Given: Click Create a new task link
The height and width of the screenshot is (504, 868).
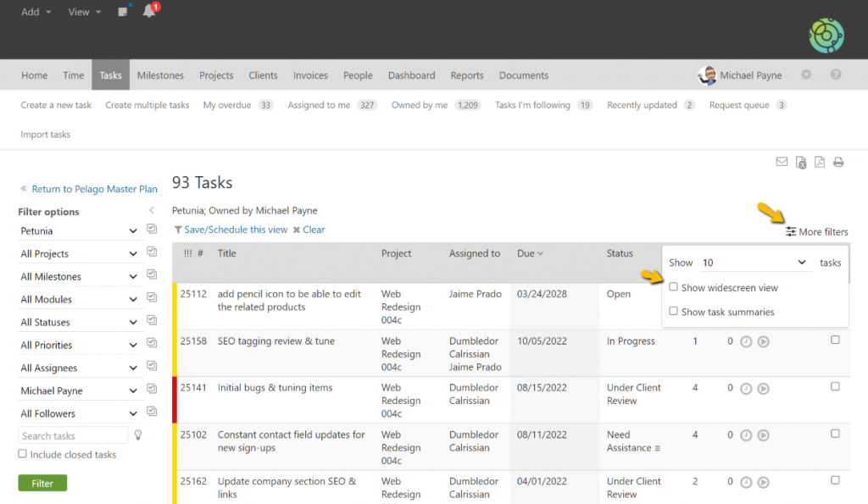Looking at the screenshot, I should [56, 105].
